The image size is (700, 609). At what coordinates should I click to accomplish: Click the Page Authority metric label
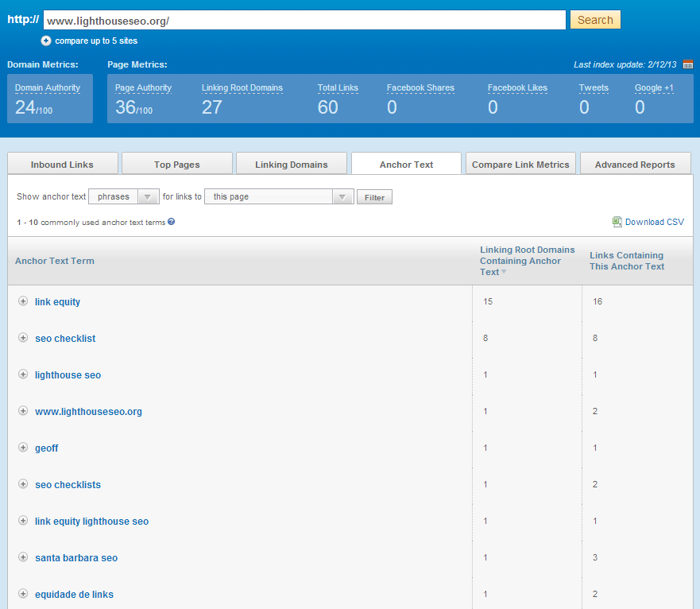click(x=143, y=87)
